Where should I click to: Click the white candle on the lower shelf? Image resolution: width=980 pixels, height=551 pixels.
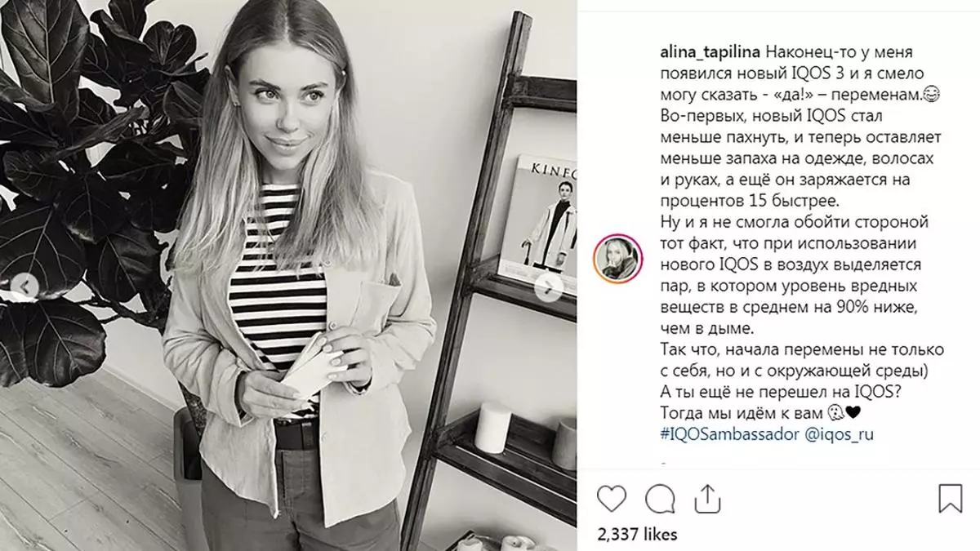pyautogui.click(x=492, y=427)
